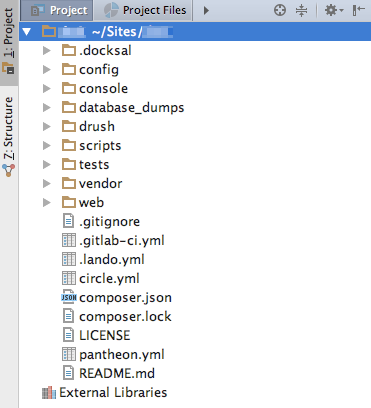Expand the vendor folder arrow
This screenshot has height=408, width=371.
point(47,184)
